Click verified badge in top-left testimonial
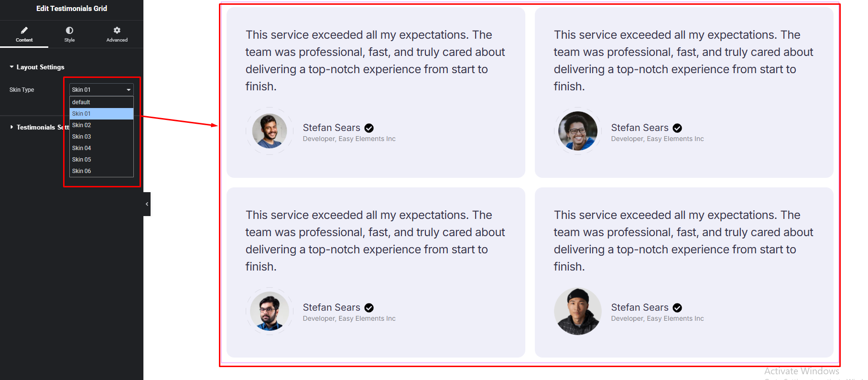The width and height of the screenshot is (868, 380). pos(369,128)
